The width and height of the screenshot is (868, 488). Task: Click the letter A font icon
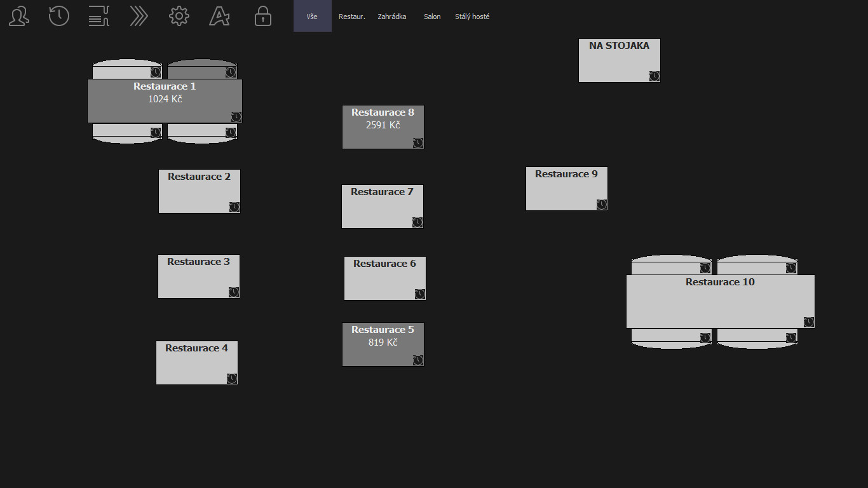click(219, 16)
